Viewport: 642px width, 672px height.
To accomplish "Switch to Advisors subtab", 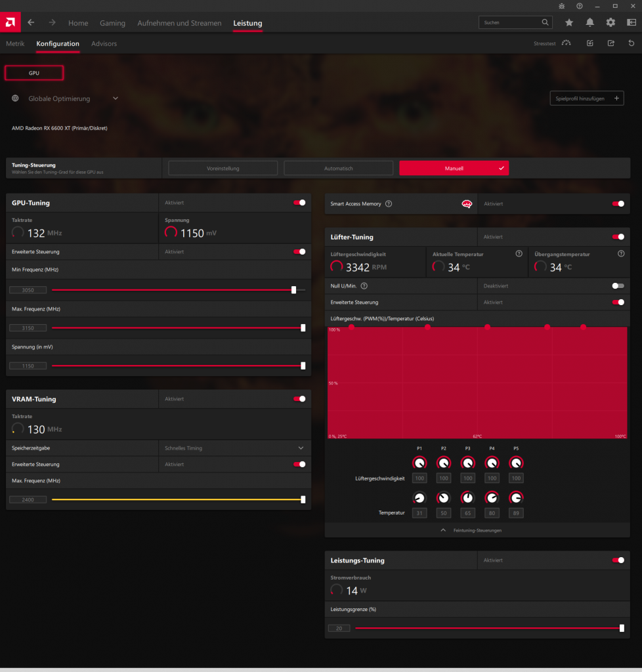I will [104, 44].
